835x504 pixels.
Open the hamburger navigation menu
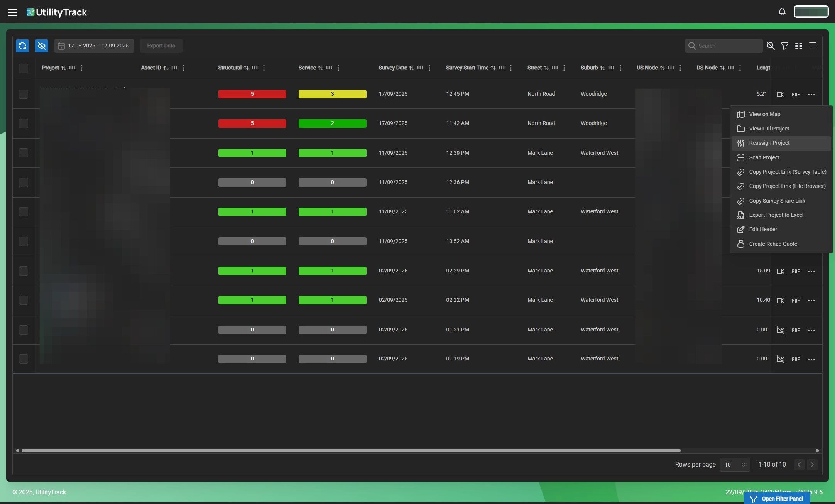tap(13, 13)
